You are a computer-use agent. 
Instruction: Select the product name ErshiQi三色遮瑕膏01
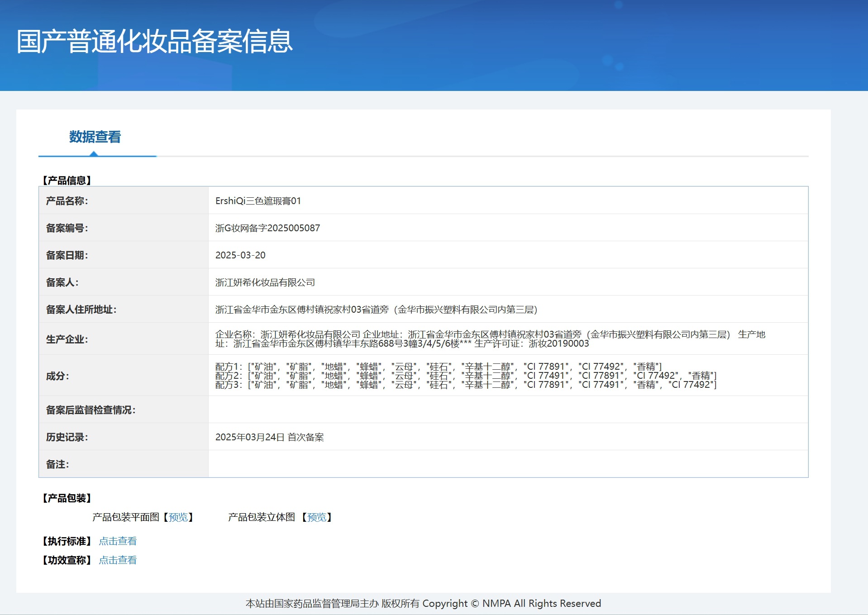click(258, 201)
